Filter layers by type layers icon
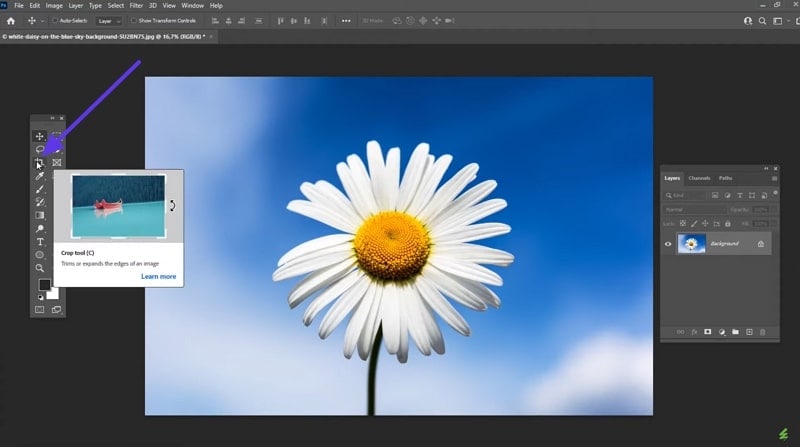Screen dimensions: 800x447 [739, 195]
